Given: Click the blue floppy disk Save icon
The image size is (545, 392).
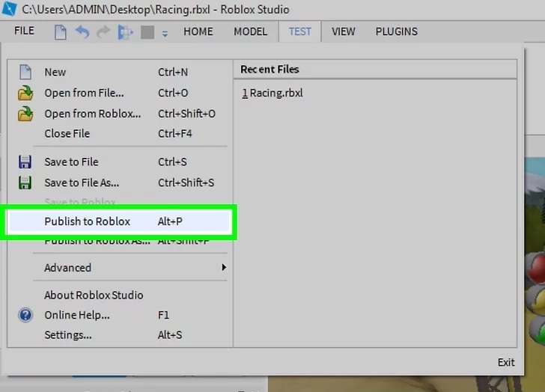Looking at the screenshot, I should [x=25, y=162].
